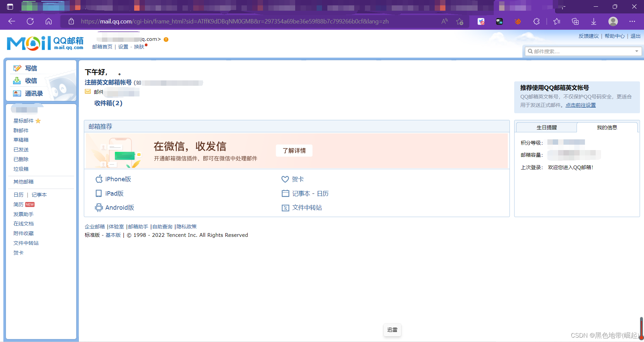Click the 了解详情 button

tap(294, 151)
